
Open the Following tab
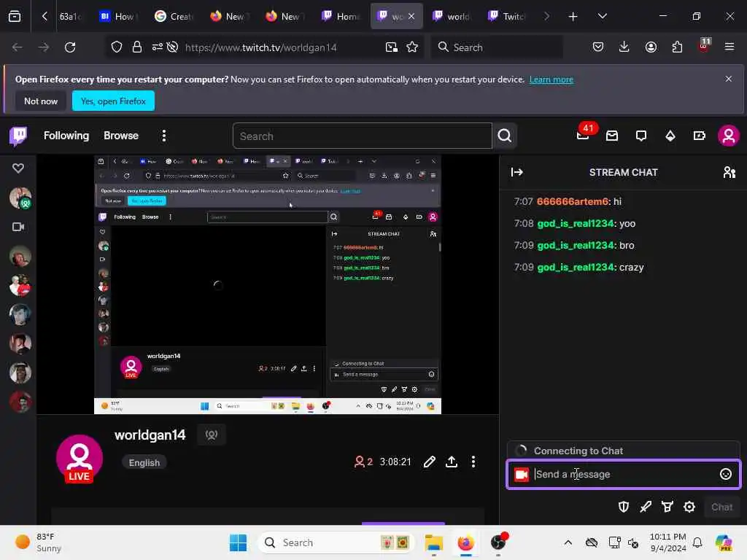tap(66, 136)
